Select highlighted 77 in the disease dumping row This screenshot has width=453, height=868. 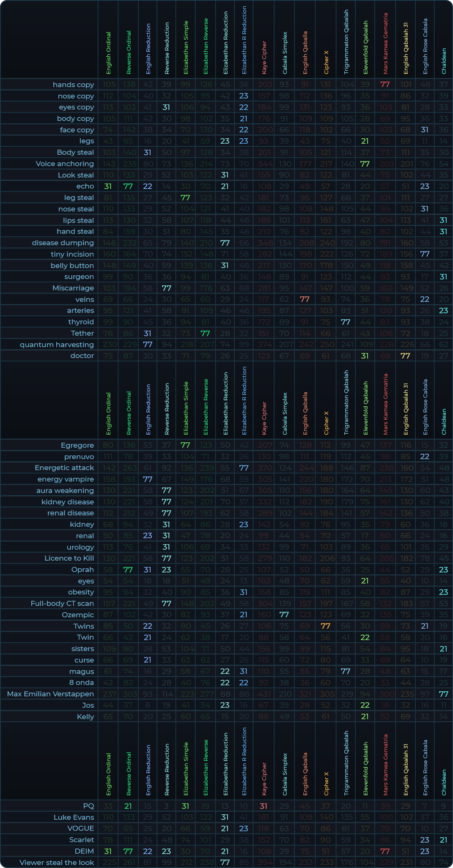tap(225, 243)
